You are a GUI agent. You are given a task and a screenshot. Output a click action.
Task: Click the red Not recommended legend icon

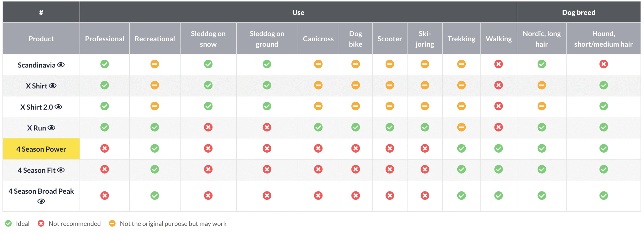click(41, 224)
